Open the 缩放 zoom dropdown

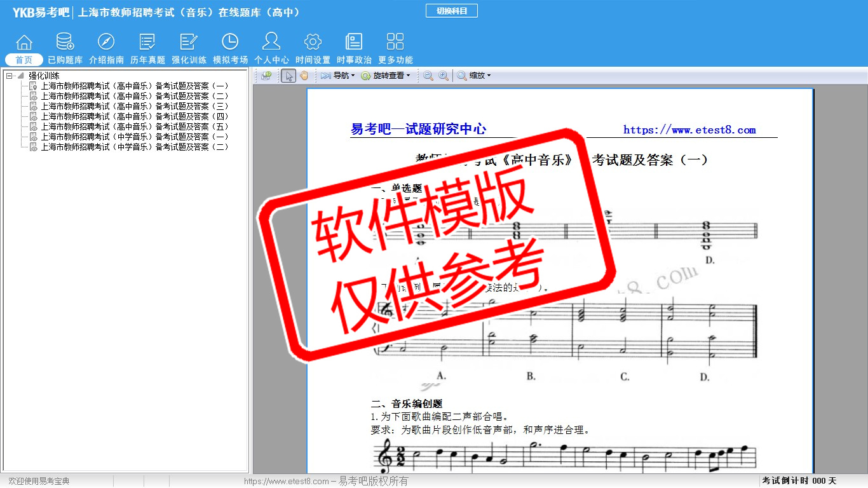pyautogui.click(x=474, y=76)
